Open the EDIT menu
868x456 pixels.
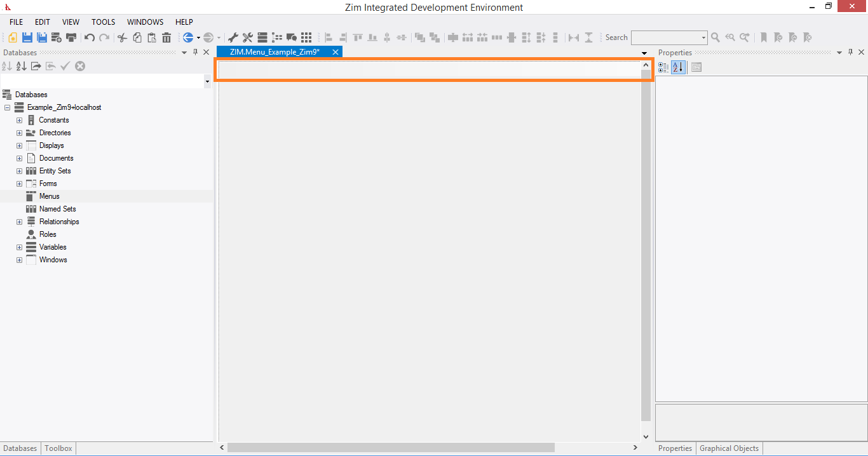coord(42,22)
